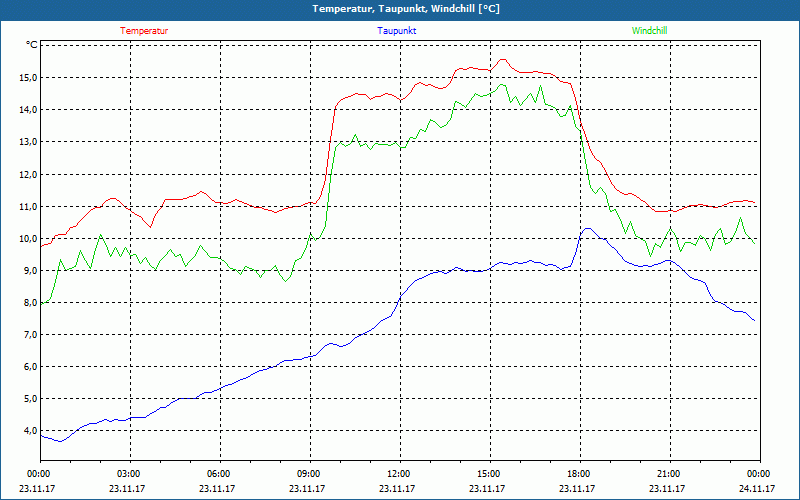Click the °C unit label on the axis
The image size is (800, 500).
(x=32, y=45)
